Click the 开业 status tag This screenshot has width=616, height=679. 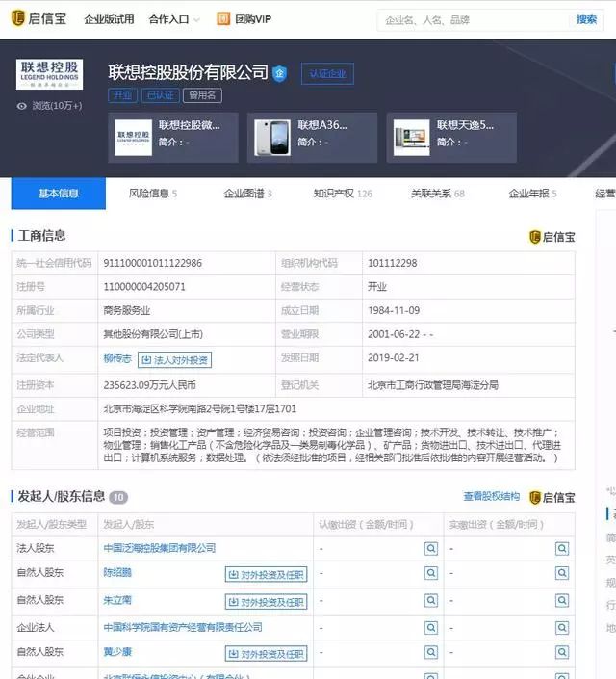(122, 95)
